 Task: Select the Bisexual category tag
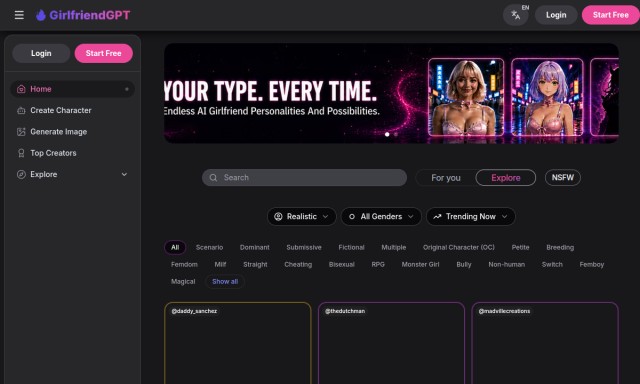tap(342, 264)
